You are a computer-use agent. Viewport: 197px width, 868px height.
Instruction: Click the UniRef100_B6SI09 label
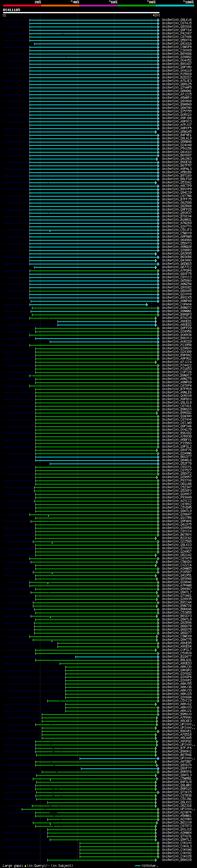177,822
